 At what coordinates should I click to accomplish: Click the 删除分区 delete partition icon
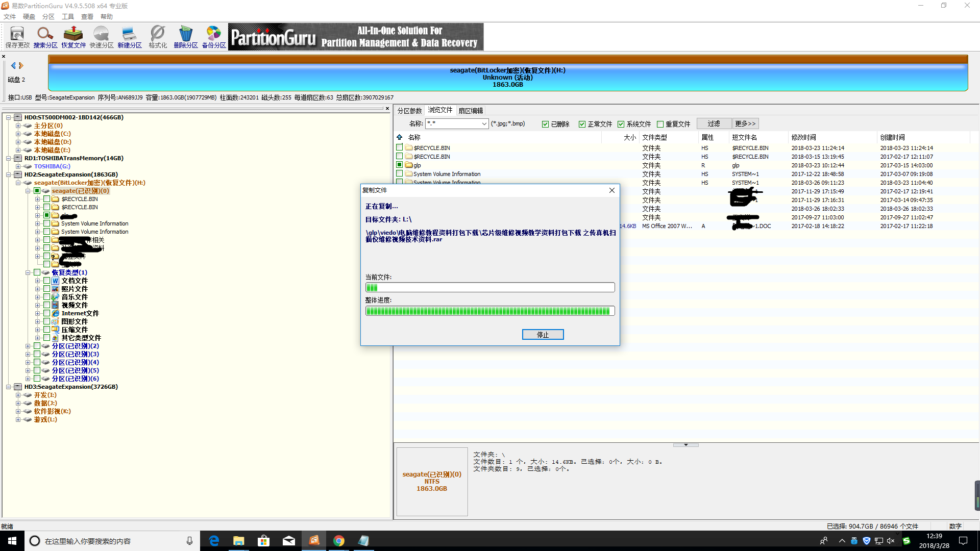(186, 37)
